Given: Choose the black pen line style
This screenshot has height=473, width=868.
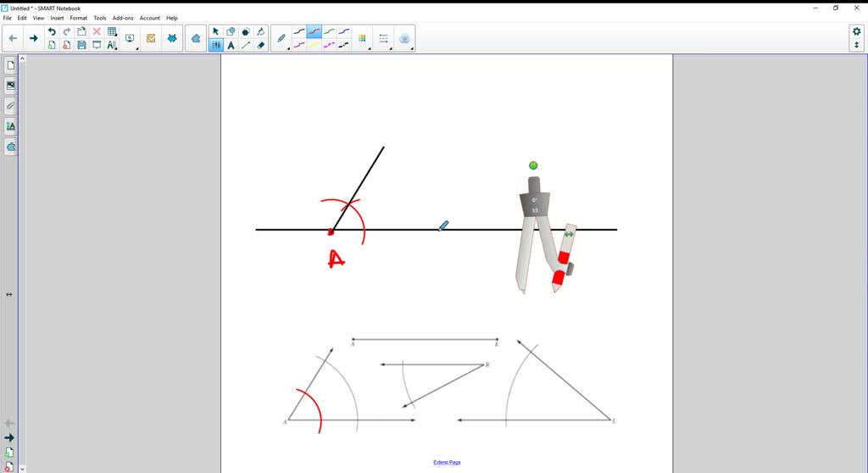Looking at the screenshot, I should pos(299,31).
